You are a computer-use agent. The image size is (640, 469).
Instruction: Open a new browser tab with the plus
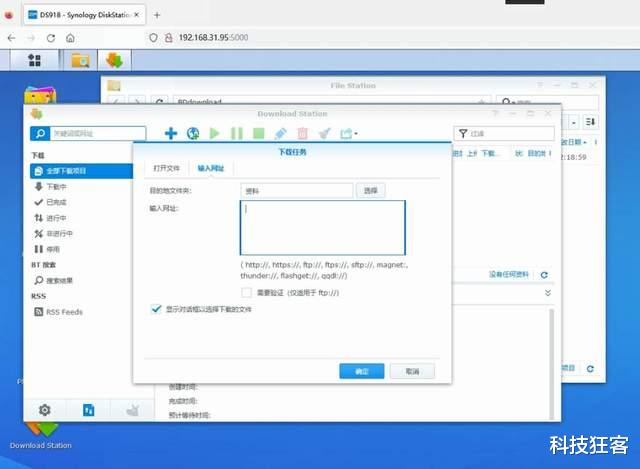pos(157,15)
